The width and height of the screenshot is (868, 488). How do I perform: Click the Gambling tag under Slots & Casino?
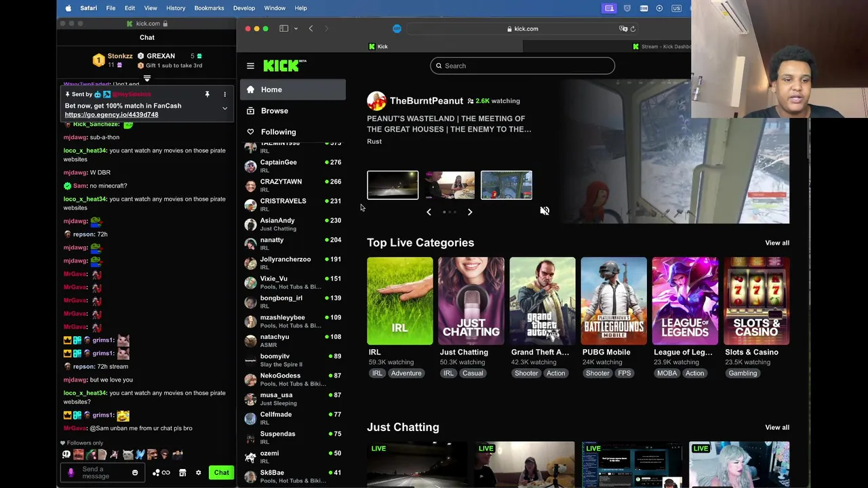point(743,373)
